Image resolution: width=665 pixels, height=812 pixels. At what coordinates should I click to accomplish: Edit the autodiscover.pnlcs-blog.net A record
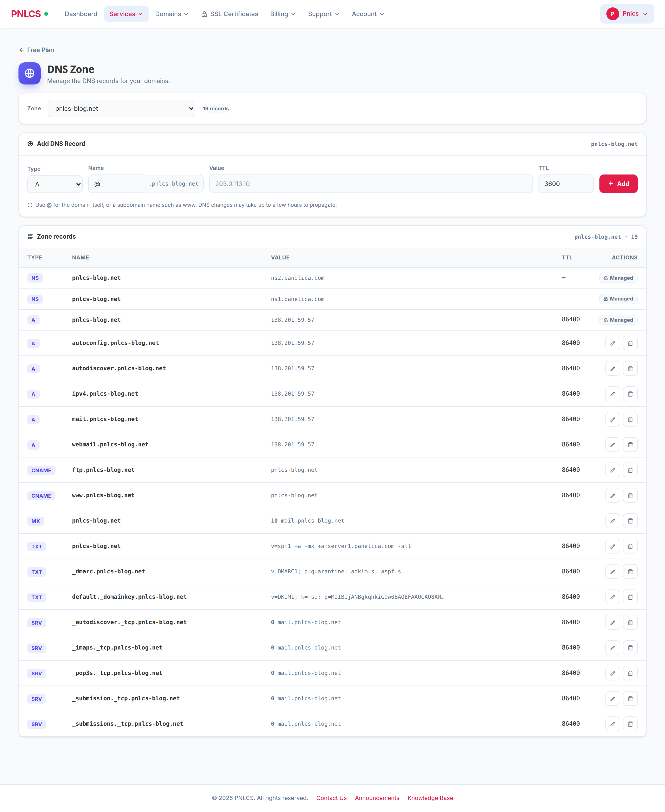tap(613, 368)
